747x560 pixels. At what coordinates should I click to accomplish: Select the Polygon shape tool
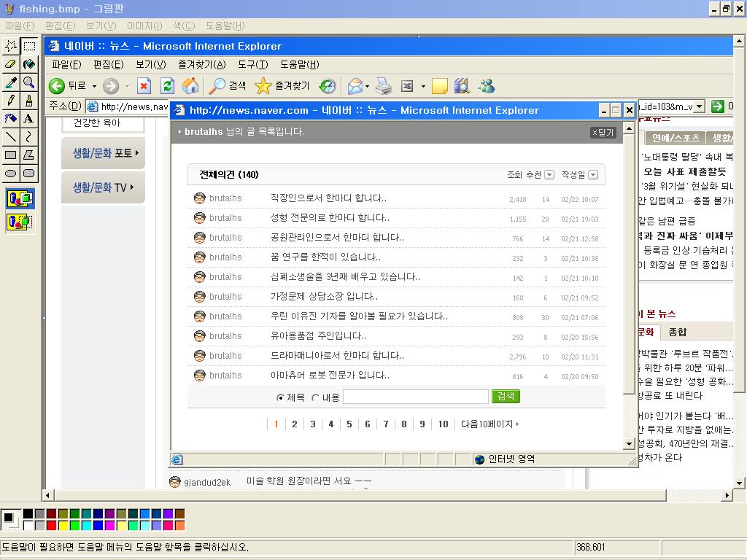[29, 155]
